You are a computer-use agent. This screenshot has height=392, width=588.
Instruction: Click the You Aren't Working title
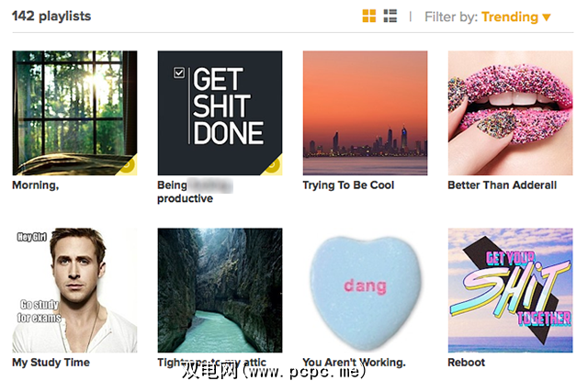[x=354, y=363]
